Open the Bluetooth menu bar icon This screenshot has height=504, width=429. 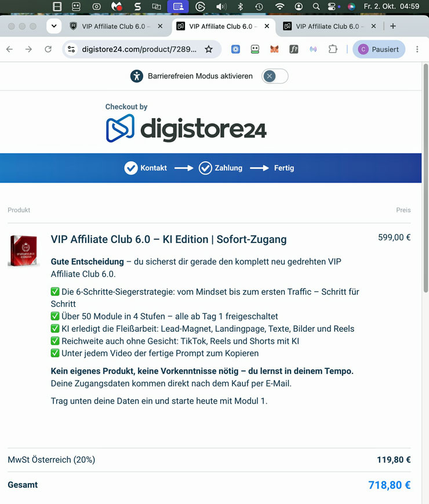click(240, 6)
